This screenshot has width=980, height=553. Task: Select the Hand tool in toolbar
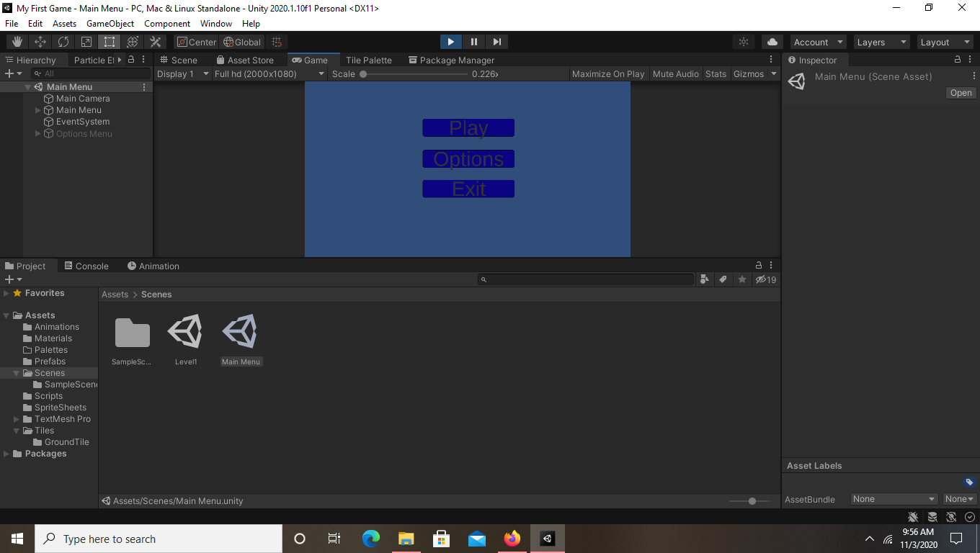(x=17, y=42)
